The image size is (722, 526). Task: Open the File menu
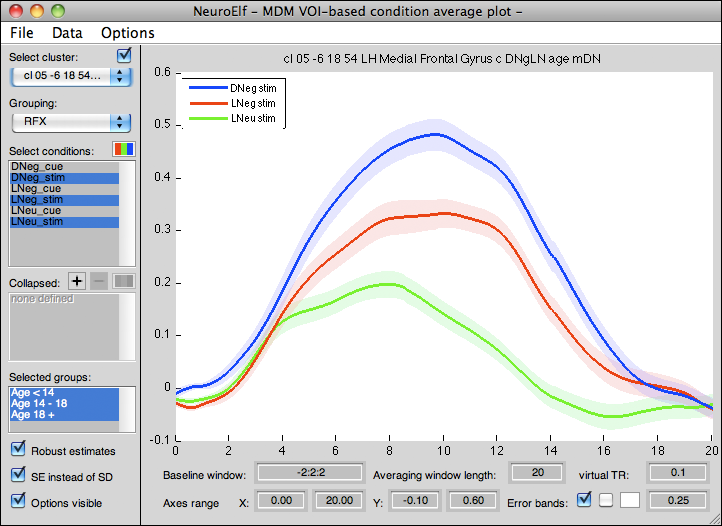click(22, 33)
